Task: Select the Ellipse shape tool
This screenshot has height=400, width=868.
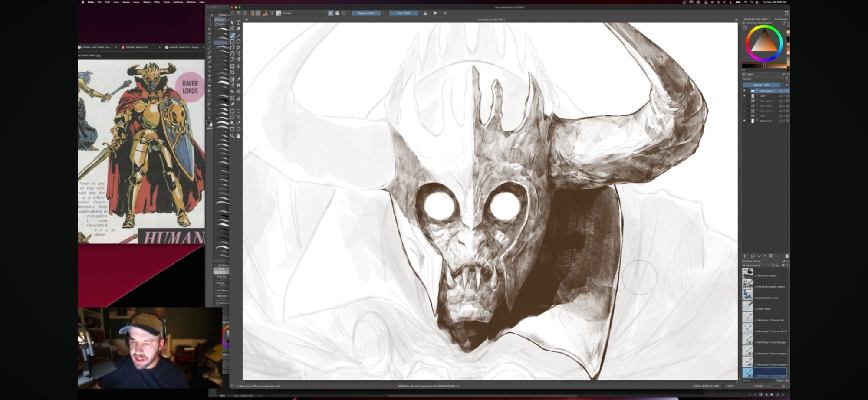Action: click(x=238, y=42)
